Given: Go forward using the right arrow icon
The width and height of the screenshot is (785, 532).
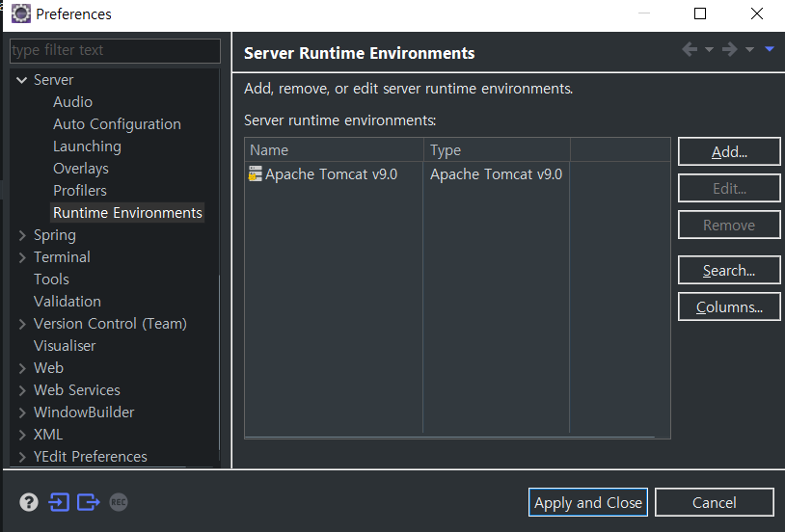Looking at the screenshot, I should [x=729, y=49].
